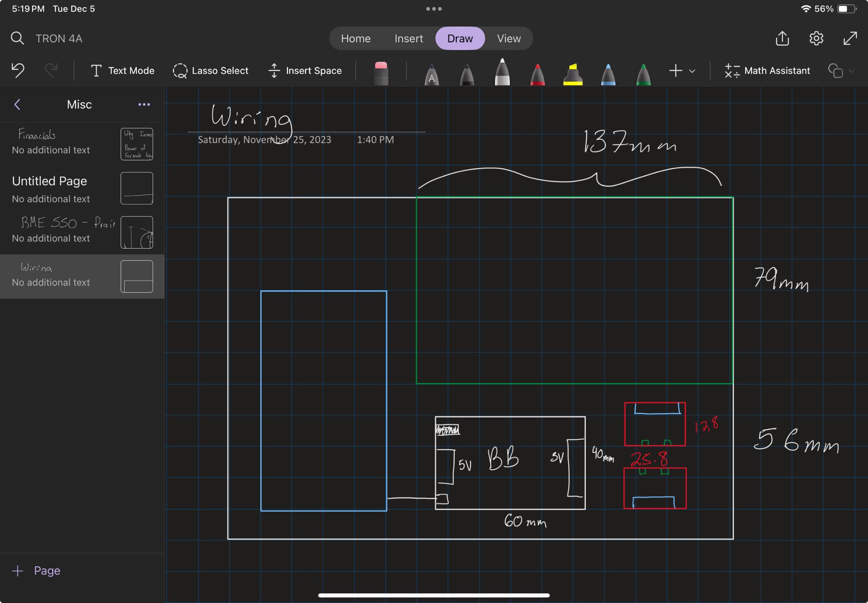The width and height of the screenshot is (868, 603).
Task: Open the Financials page thumbnail
Action: [136, 144]
